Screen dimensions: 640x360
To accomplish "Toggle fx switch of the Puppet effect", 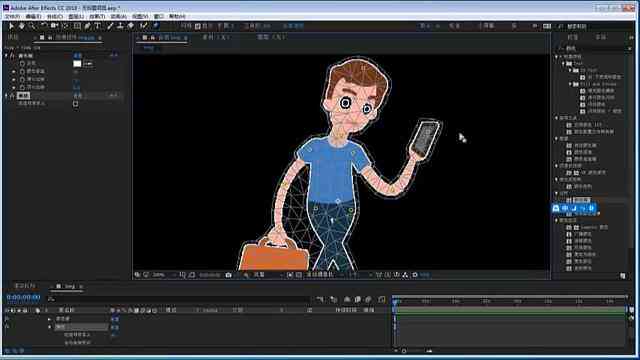I will tap(12, 96).
